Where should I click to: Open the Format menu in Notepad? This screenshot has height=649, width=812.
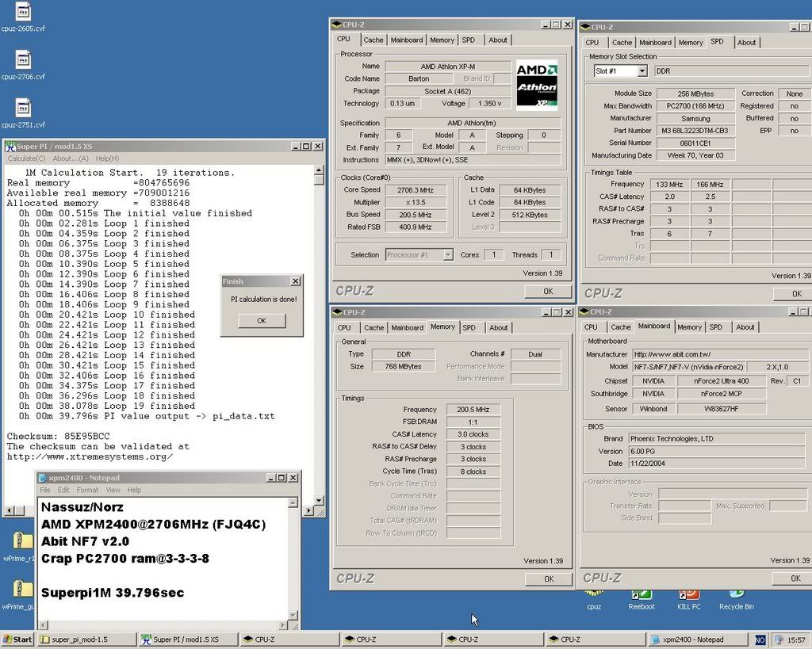click(87, 490)
